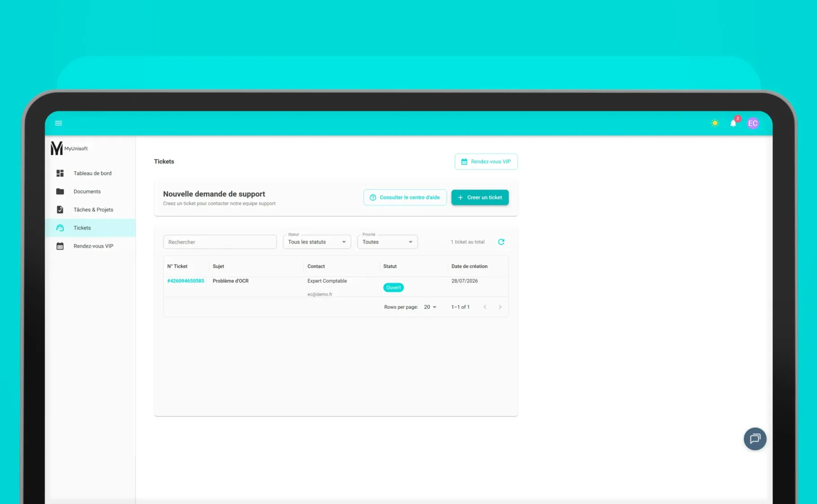The width and height of the screenshot is (817, 504).
Task: Go to previous page arrow
Action: (x=485, y=307)
